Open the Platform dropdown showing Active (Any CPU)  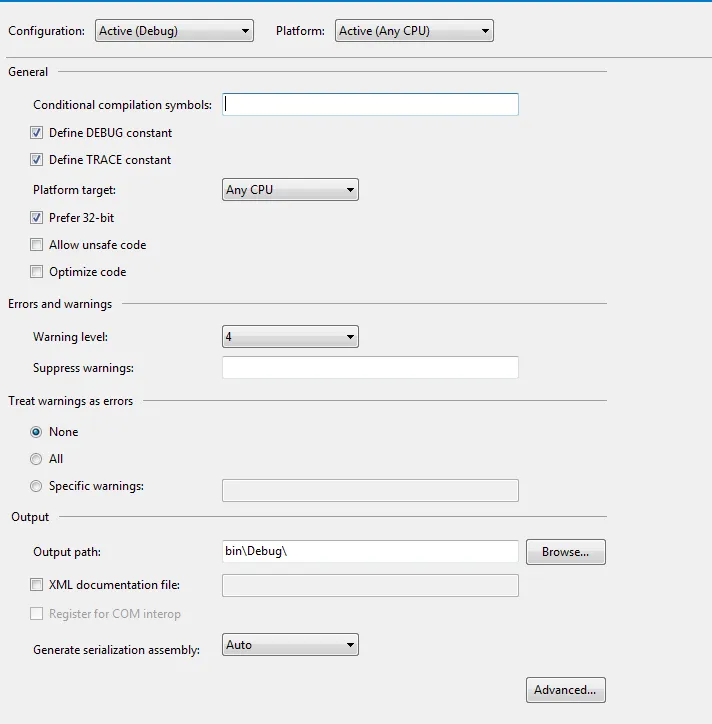414,31
